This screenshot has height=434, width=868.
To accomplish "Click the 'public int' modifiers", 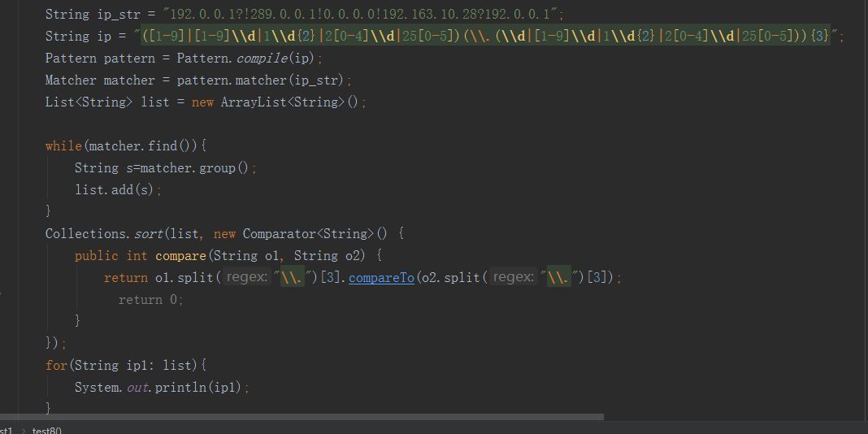I will (111, 256).
